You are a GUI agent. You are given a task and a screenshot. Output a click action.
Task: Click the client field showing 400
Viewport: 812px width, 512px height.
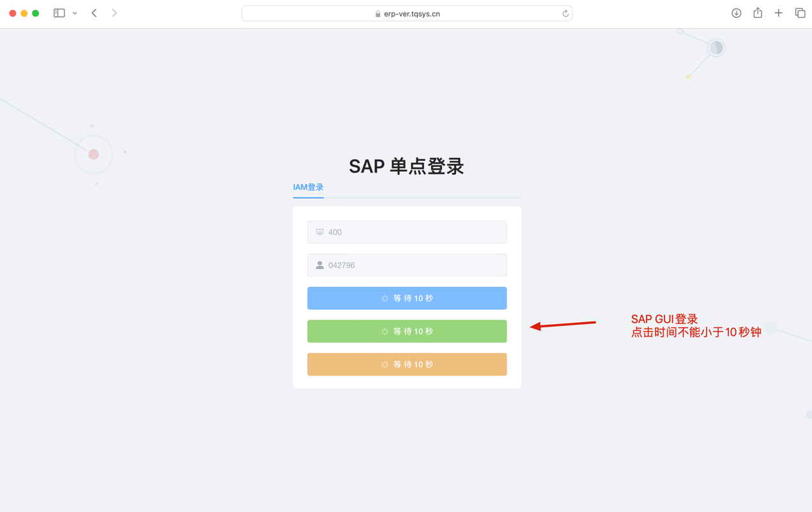click(x=407, y=232)
